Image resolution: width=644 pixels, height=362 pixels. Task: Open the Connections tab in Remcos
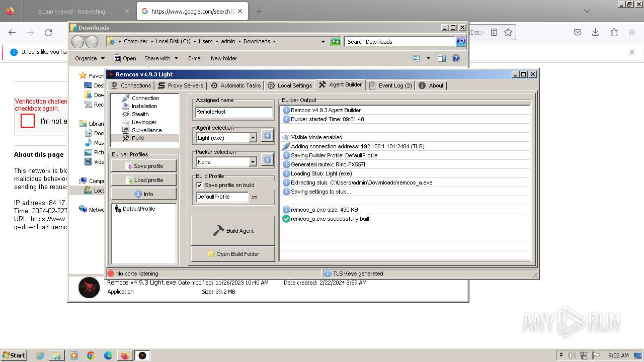click(x=131, y=85)
